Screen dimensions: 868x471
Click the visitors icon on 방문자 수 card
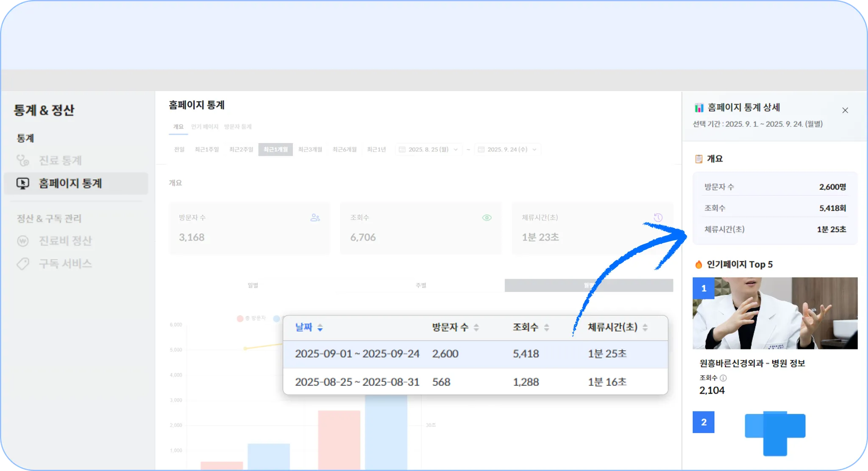315,218
